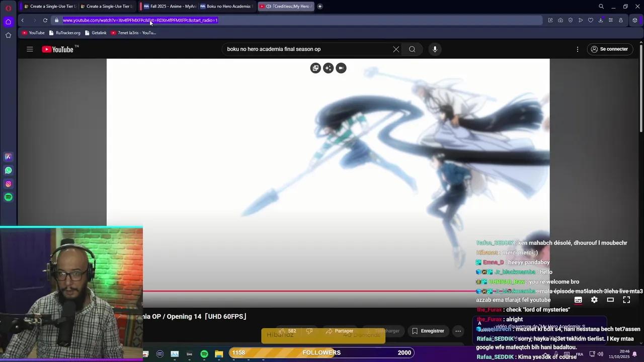The width and height of the screenshot is (644, 362).
Task: Open the bookmarks star in the sidebar
Action: pyautogui.click(x=8, y=35)
